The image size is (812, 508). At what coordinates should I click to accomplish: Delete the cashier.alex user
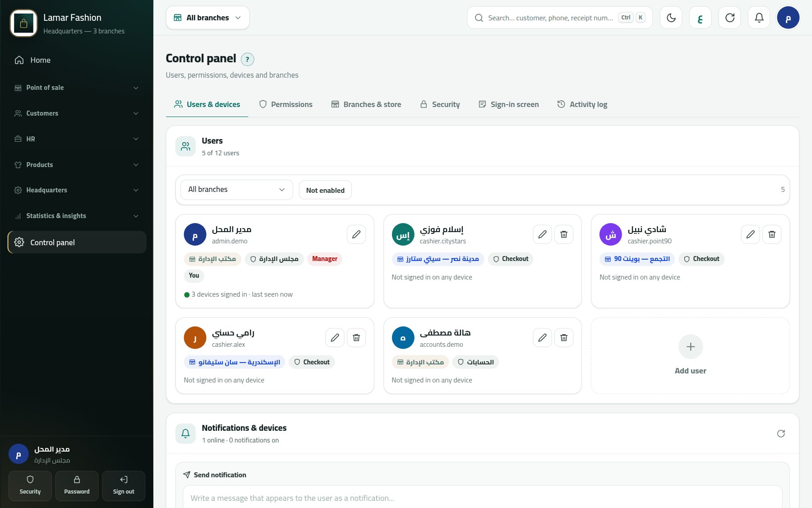point(356,338)
